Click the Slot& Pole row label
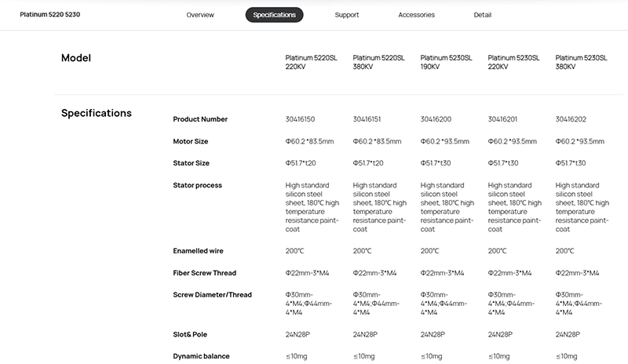This screenshot has width=628, height=364. (190, 334)
